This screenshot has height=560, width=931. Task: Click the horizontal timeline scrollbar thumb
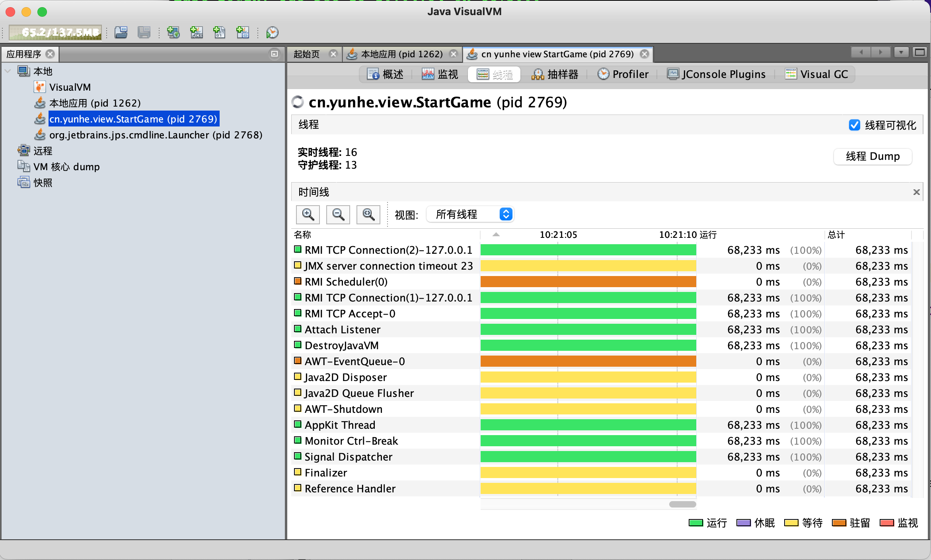[682, 504]
